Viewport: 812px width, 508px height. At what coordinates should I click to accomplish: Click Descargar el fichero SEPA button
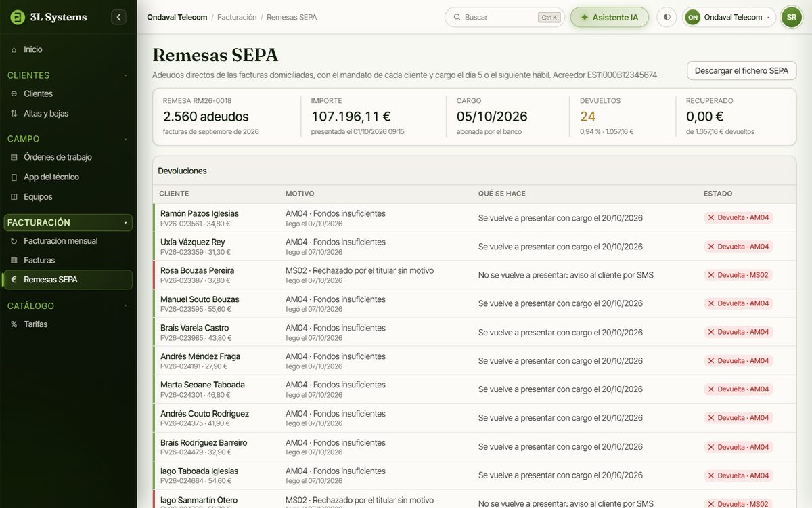pyautogui.click(x=742, y=70)
